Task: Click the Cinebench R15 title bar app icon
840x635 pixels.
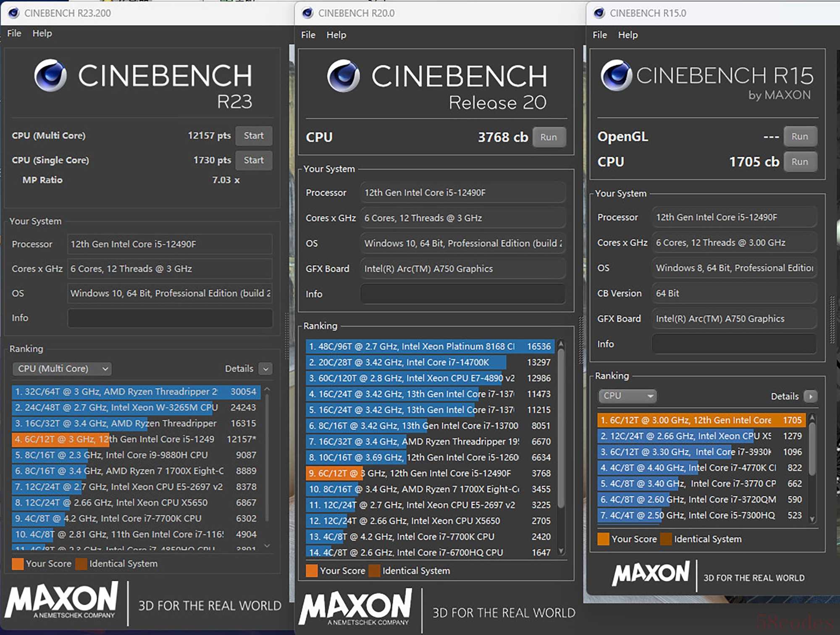Action: tap(599, 13)
